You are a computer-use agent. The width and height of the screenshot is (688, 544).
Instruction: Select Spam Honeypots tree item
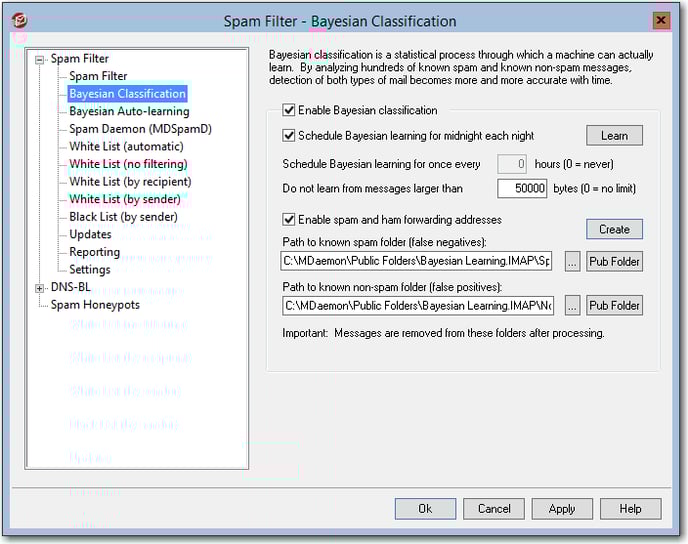pyautogui.click(x=95, y=304)
